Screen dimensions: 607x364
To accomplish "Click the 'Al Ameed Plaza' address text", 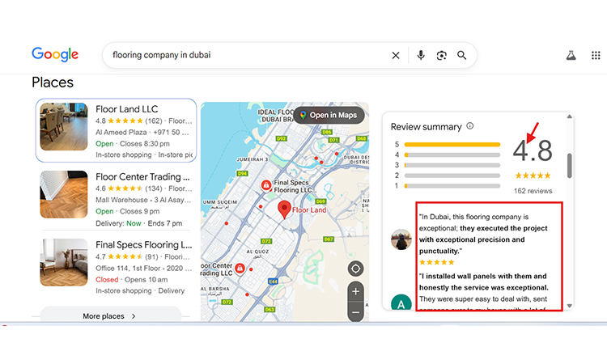I will point(121,133).
